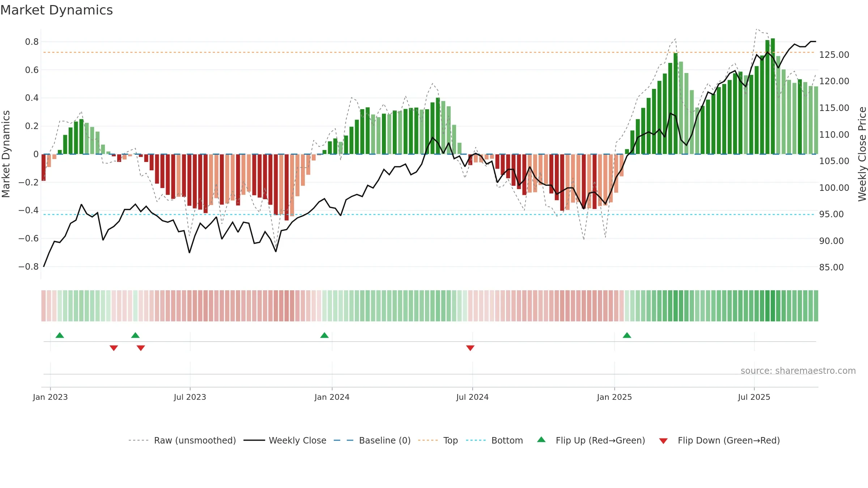Click the red flip-down marker at Jul 2024
868x488 pixels.
tap(470, 348)
